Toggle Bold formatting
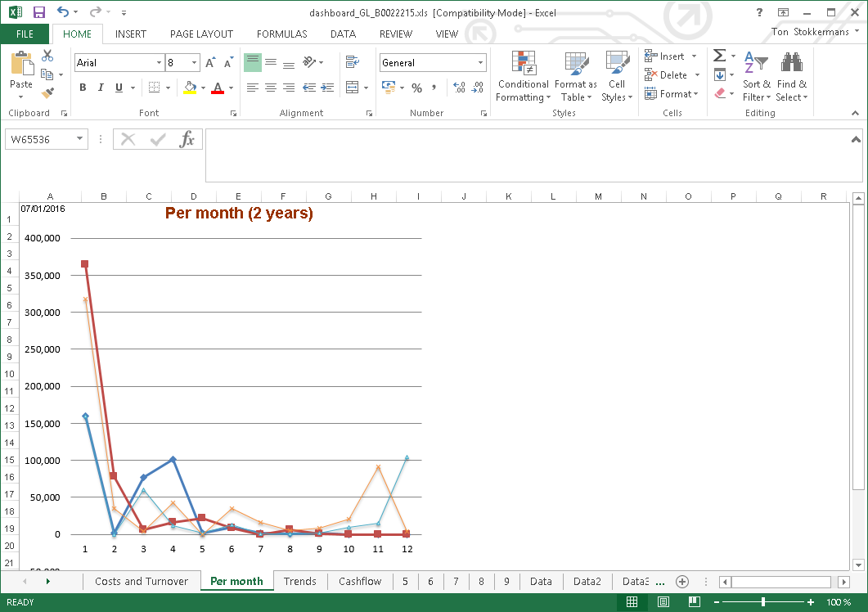Viewport: 868px width, 612px height. point(83,88)
